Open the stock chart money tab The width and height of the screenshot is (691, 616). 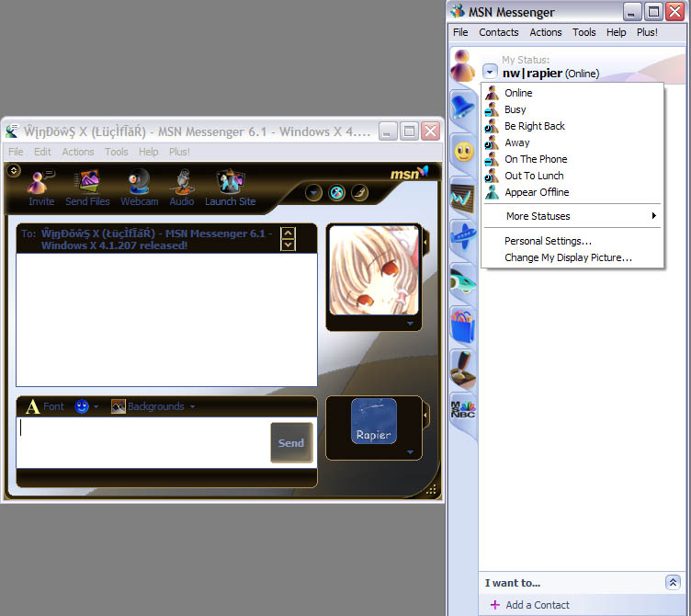coord(463,199)
